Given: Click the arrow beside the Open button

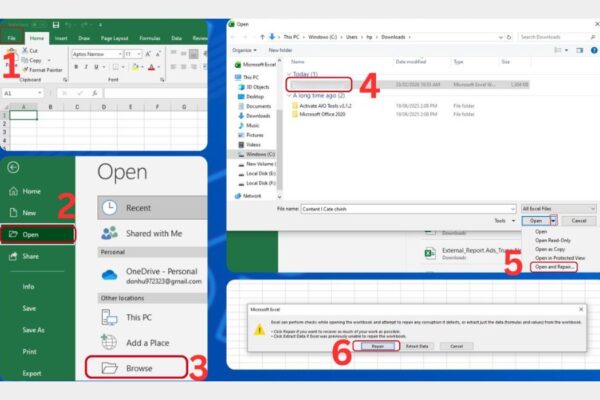Looking at the screenshot, I should click(x=553, y=220).
